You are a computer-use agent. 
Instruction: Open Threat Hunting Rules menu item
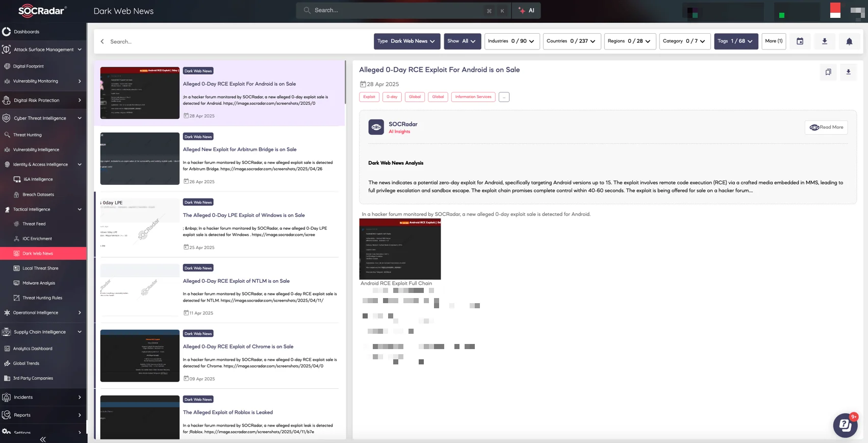click(42, 298)
